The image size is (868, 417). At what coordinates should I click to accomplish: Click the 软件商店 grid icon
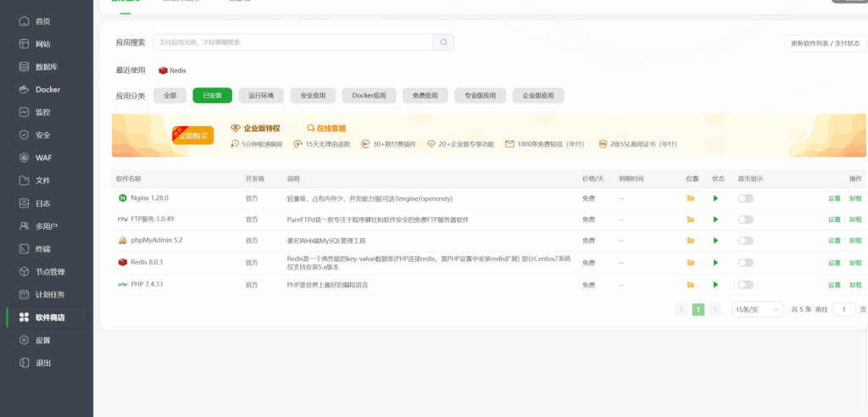pyautogui.click(x=24, y=317)
